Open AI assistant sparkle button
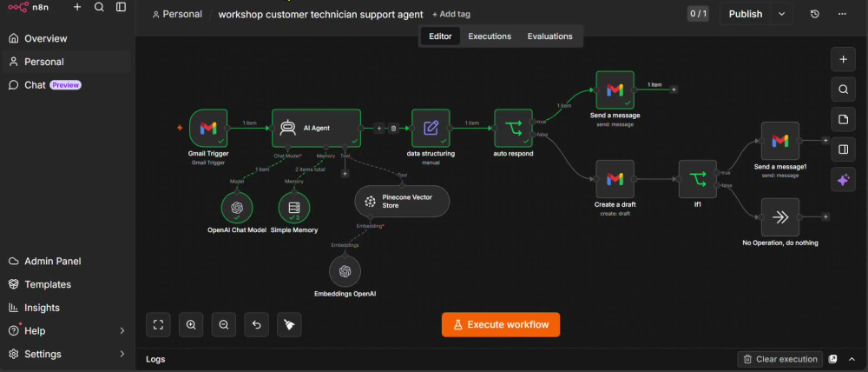The image size is (868, 372). click(x=843, y=180)
